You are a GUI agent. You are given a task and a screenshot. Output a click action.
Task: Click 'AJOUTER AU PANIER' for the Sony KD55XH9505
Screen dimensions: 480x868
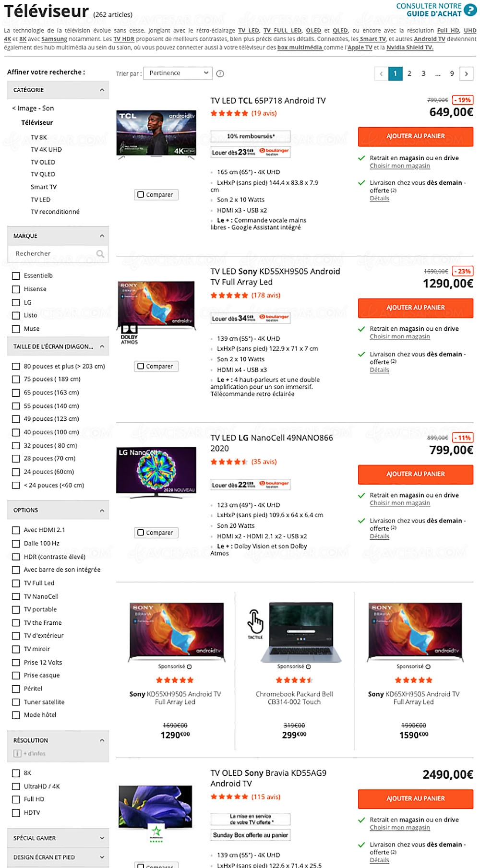pyautogui.click(x=415, y=308)
